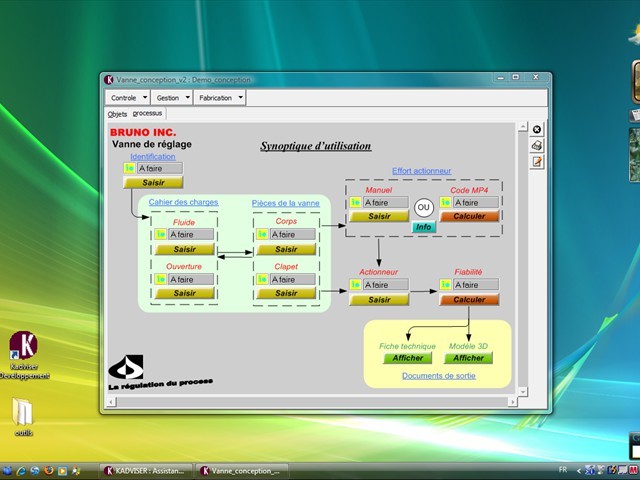Click Saisir button under Identification
The height and width of the screenshot is (480, 640).
click(153, 182)
